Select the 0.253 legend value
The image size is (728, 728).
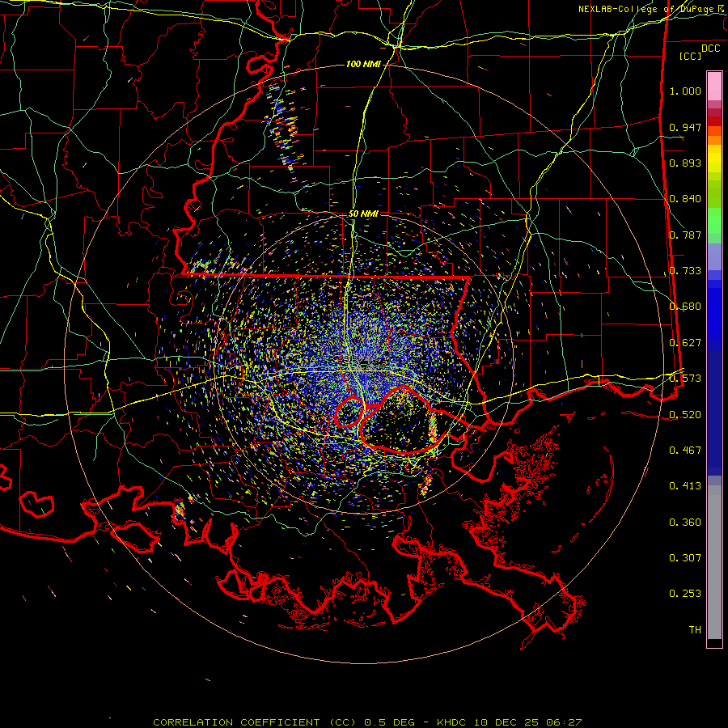click(685, 594)
